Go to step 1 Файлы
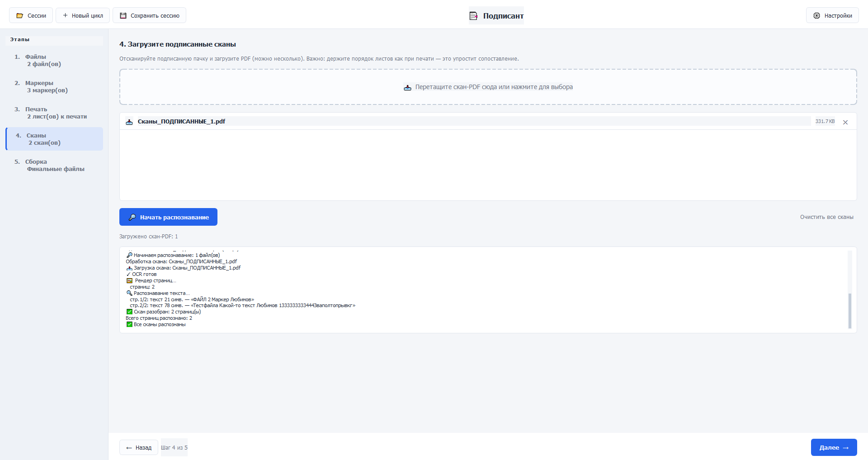This screenshot has width=868, height=460. tap(54, 60)
